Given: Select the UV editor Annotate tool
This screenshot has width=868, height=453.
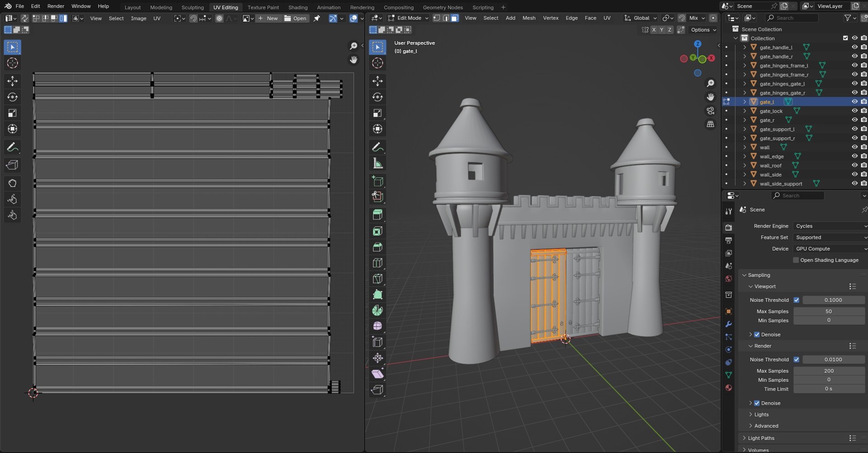Looking at the screenshot, I should pos(13,147).
